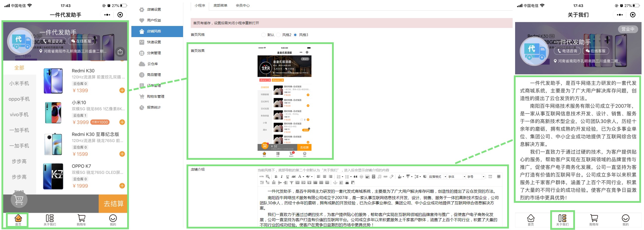Tap 去结算 checkout button
The width and height of the screenshot is (644, 230).
coord(113,204)
